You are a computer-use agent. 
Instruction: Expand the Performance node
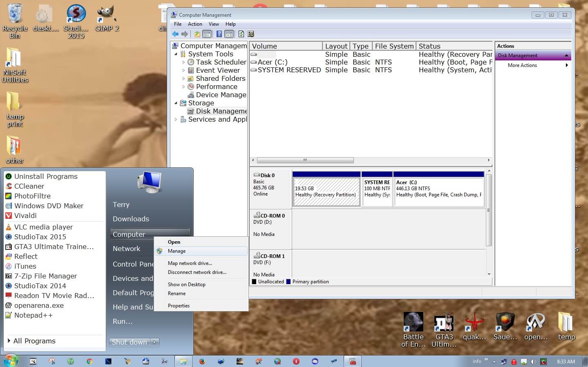[x=183, y=87]
